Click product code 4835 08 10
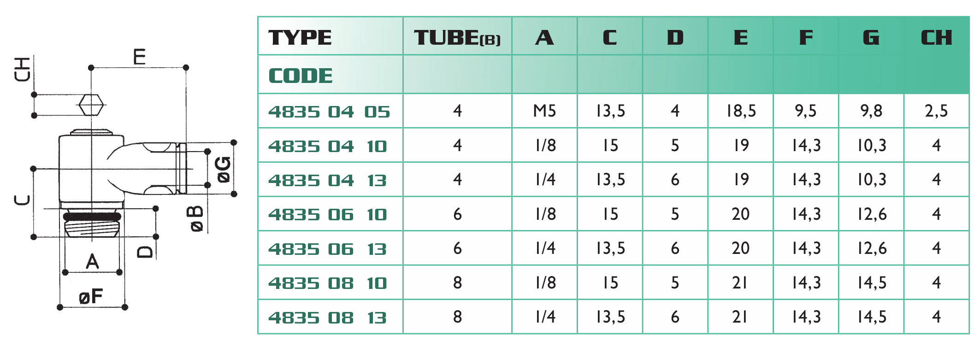 point(328,283)
